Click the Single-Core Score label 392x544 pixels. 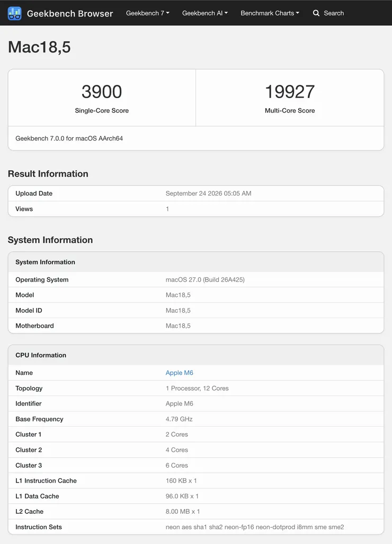coord(102,110)
